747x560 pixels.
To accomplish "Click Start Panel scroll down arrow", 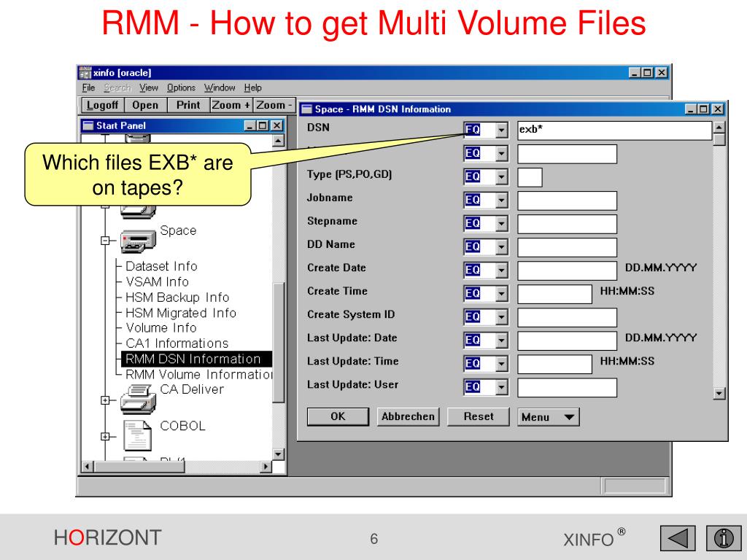I will (x=278, y=454).
